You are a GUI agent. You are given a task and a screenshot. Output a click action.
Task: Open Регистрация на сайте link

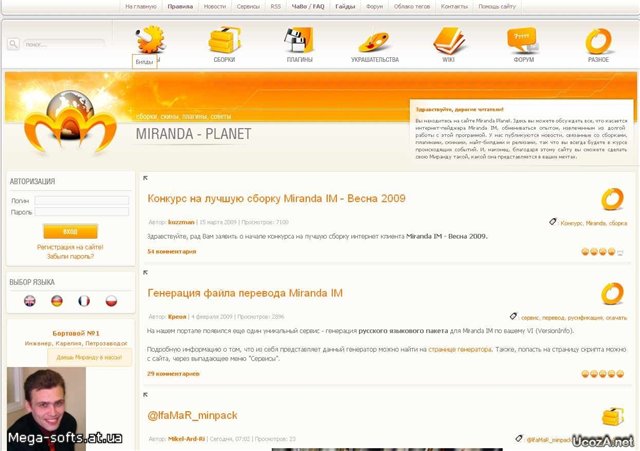pyautogui.click(x=70, y=247)
